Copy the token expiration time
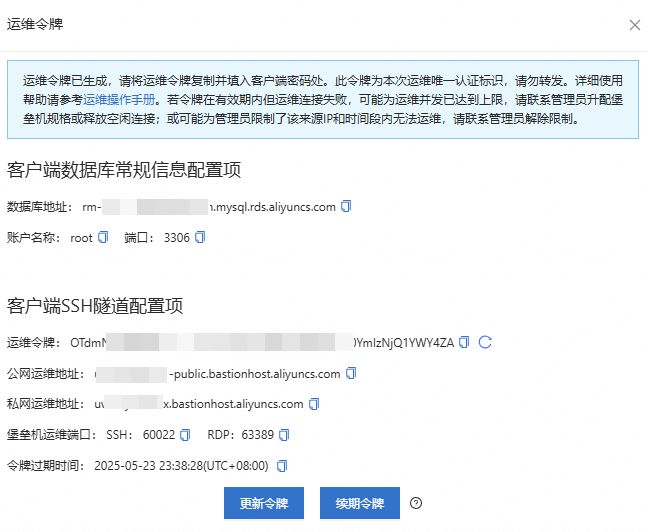Viewport: 648px width, 532px height. (x=282, y=466)
